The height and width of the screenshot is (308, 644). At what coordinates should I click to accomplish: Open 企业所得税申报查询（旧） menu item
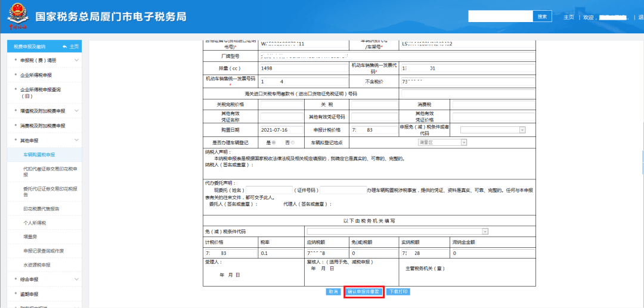[39, 93]
